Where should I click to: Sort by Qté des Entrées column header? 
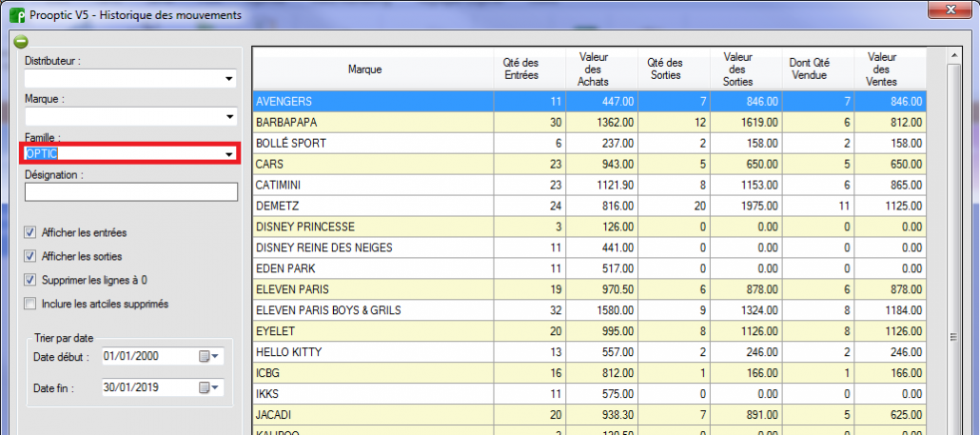529,69
